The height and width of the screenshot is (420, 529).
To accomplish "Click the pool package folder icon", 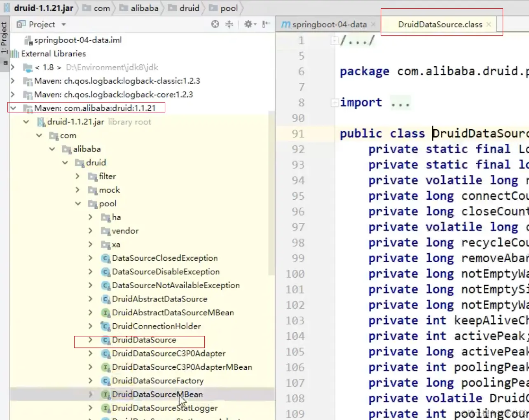I will pyautogui.click(x=93, y=204).
